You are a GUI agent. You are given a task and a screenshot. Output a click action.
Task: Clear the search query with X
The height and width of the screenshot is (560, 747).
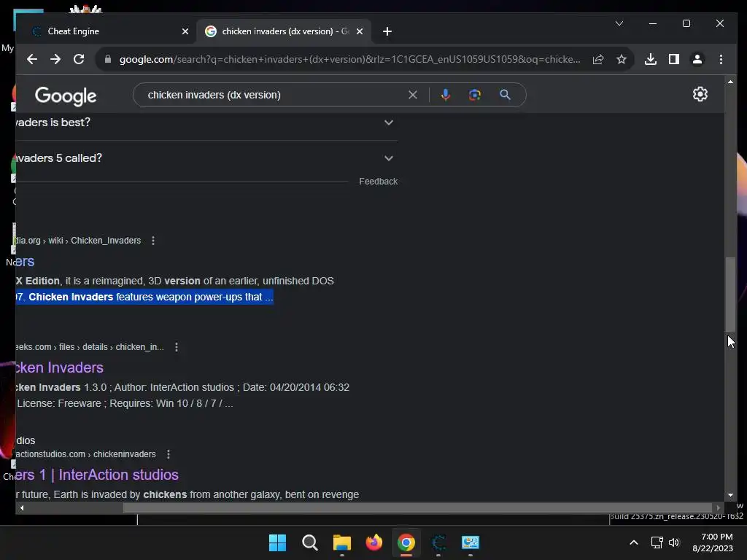click(x=413, y=95)
